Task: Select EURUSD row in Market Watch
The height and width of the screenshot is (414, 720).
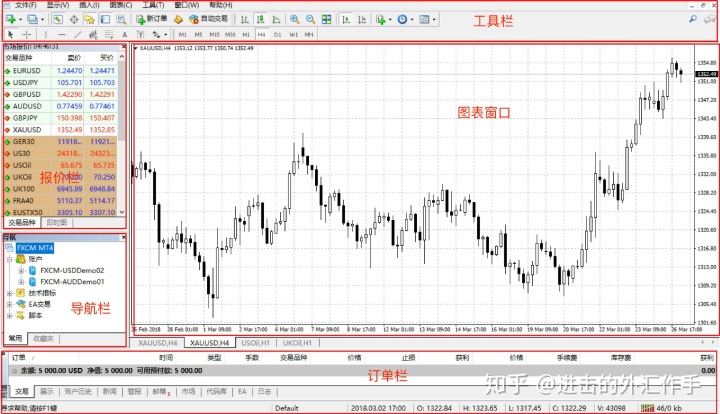Action: tap(60, 71)
